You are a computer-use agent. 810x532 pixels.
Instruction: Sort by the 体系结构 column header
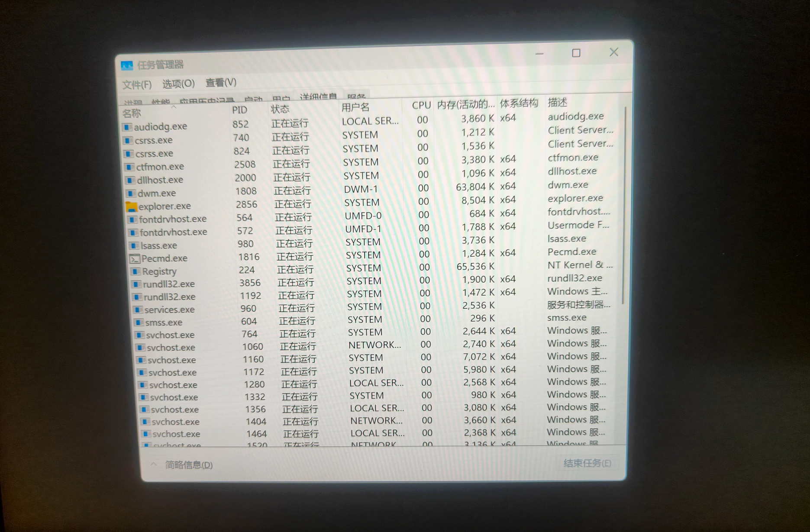click(520, 103)
